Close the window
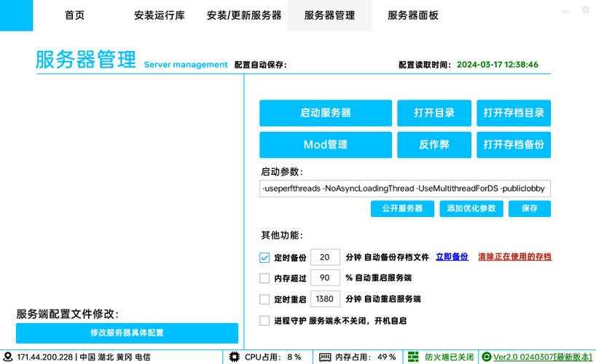596x364 pixels. click(586, 10)
